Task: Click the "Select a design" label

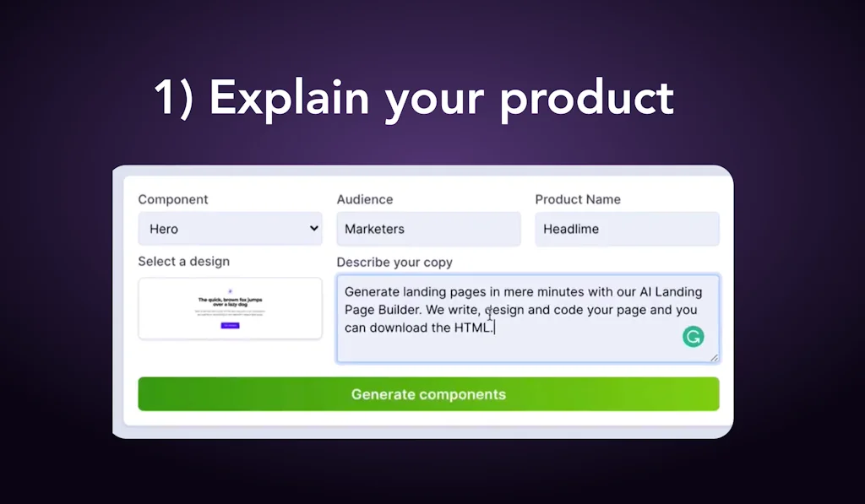Action: 183,262
